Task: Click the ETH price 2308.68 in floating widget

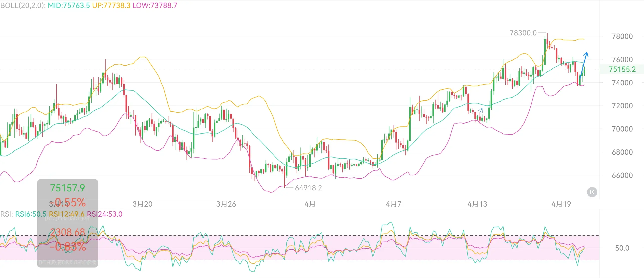Action: pos(67,232)
